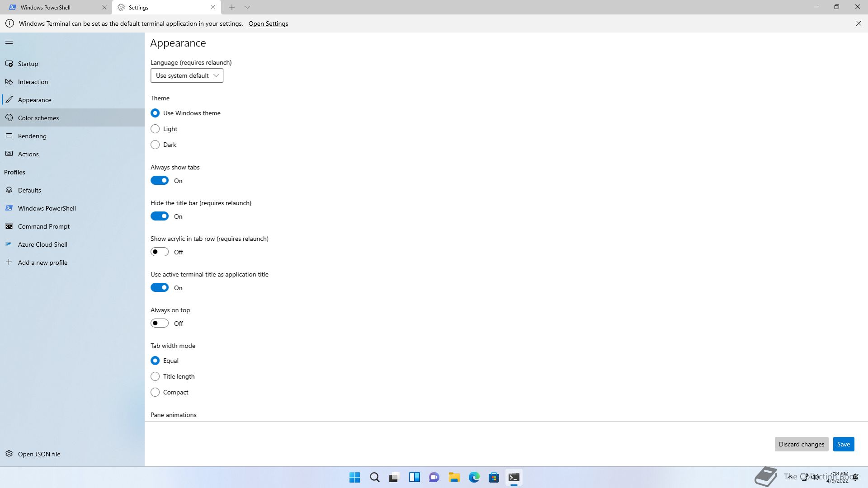868x488 pixels.
Task: Close the Windows PowerShell tab
Action: click(x=104, y=7)
